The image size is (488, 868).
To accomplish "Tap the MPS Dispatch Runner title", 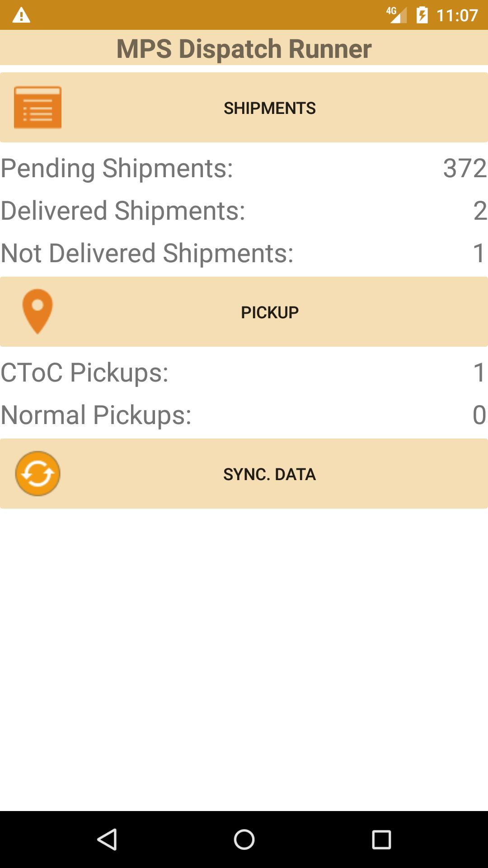I will pyautogui.click(x=244, y=48).
